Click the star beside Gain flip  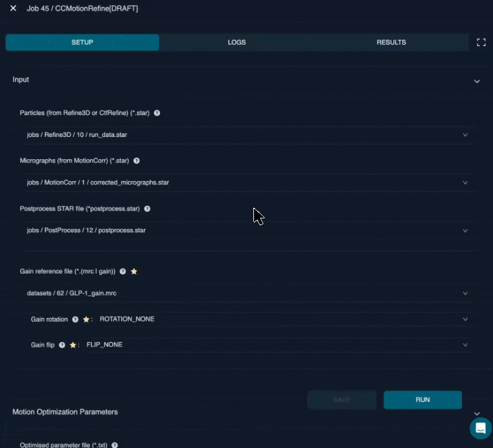pos(73,345)
